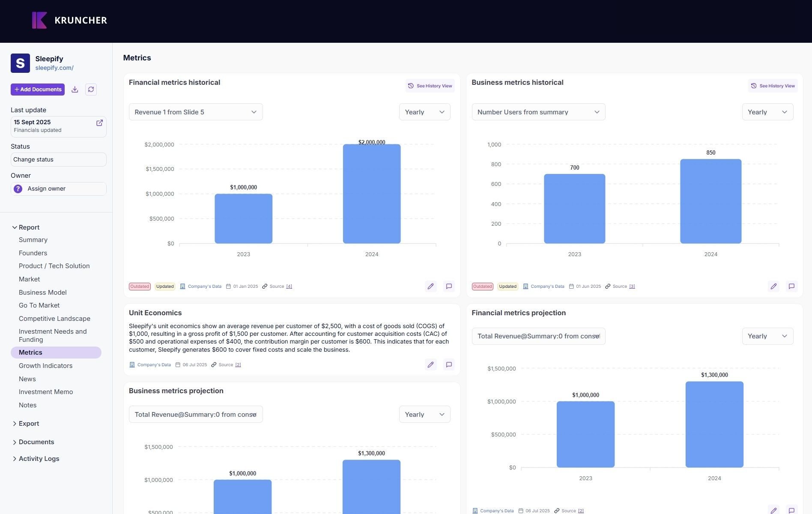812x514 pixels.
Task: Go to Growth Indicators report page
Action: (x=45, y=366)
